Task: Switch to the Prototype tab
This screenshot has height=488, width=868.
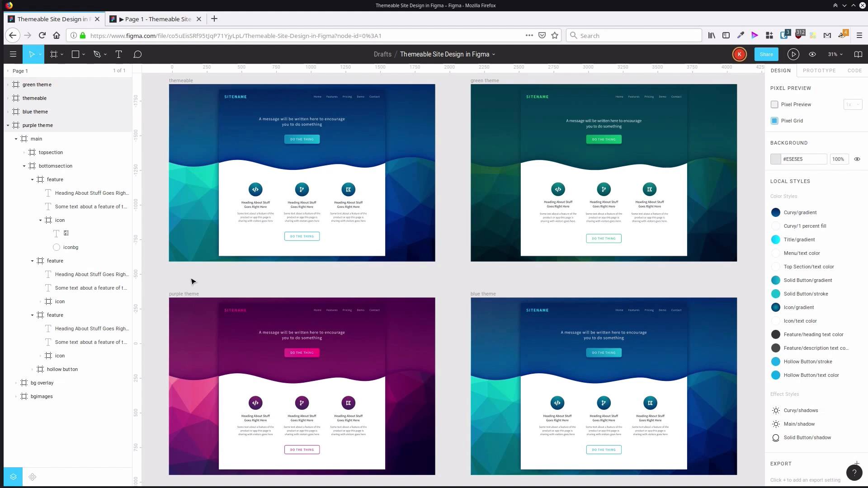Action: pyautogui.click(x=819, y=70)
